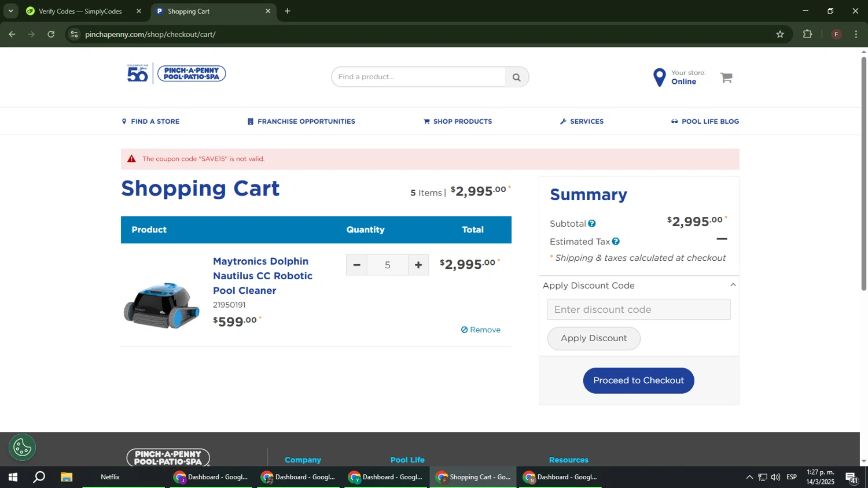Click the Pool Life footer heading
The width and height of the screenshot is (868, 488).
[x=407, y=460]
